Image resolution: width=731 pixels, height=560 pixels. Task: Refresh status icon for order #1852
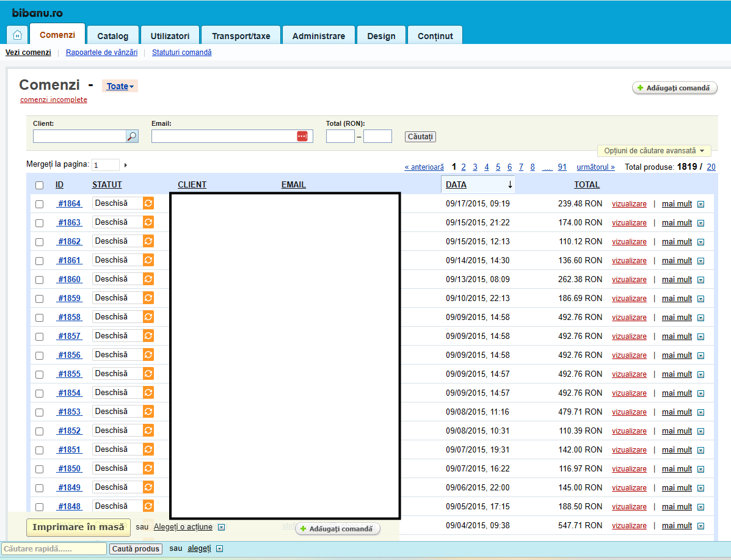point(148,431)
